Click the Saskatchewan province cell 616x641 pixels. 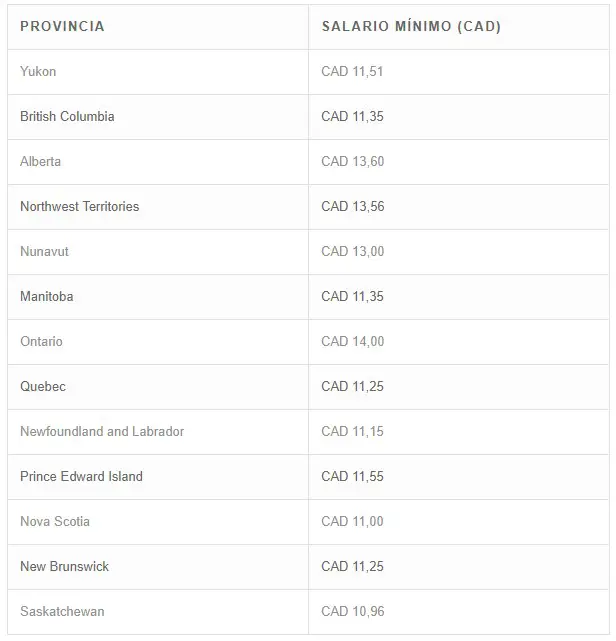click(62, 611)
